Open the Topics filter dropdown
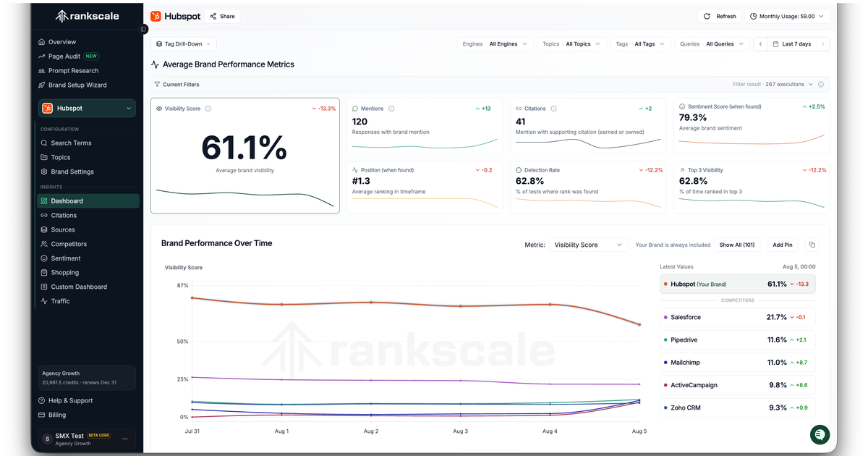868x456 pixels. tap(571, 44)
